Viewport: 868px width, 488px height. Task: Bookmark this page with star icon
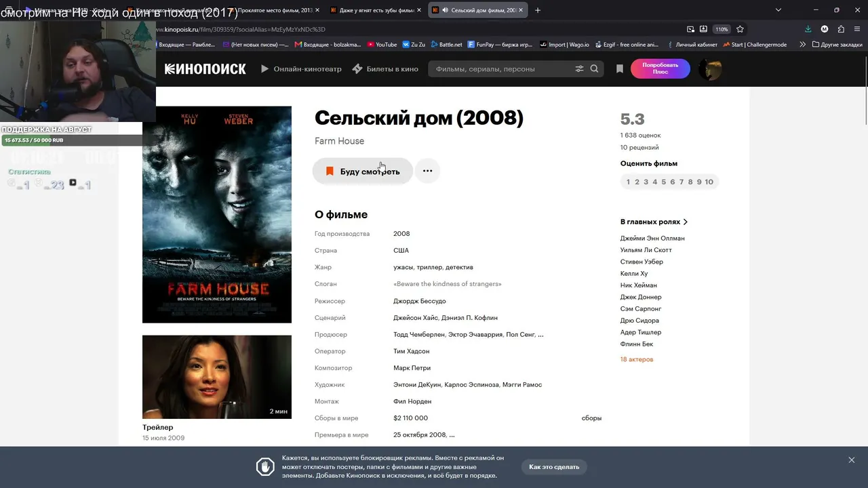(x=740, y=29)
